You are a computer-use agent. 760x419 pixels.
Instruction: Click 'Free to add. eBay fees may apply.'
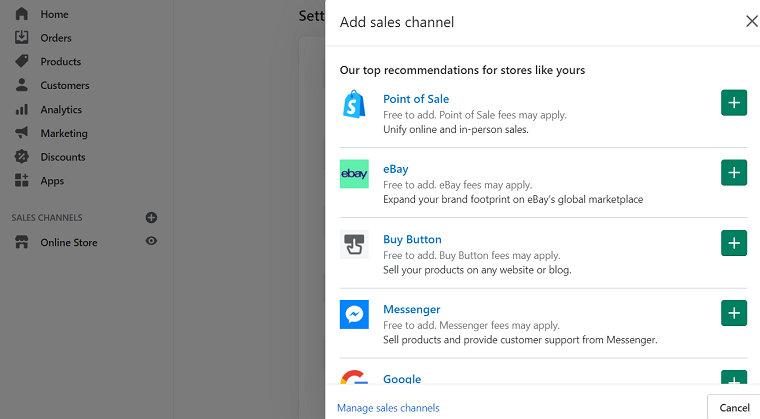click(x=458, y=185)
